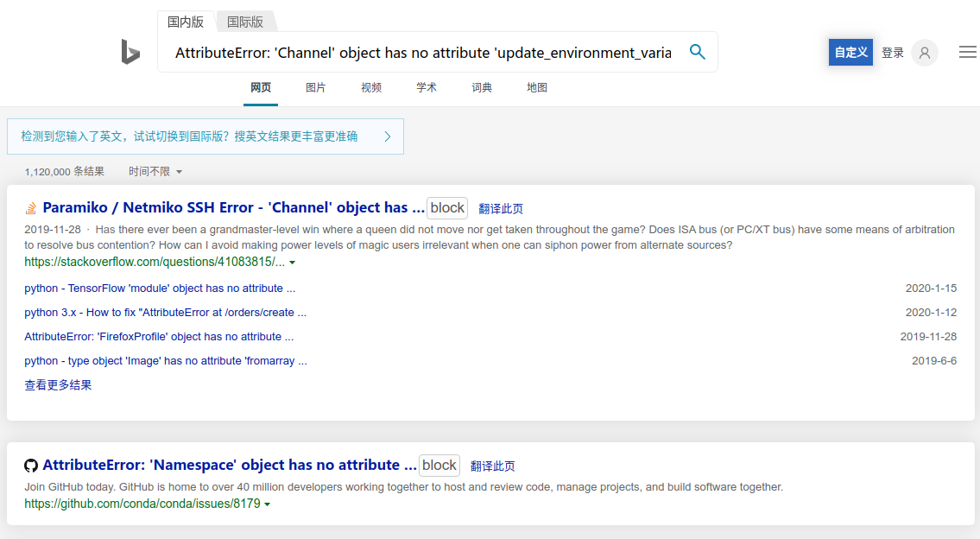Click the block button next to the Namespace result
980x539 pixels.
[439, 465]
